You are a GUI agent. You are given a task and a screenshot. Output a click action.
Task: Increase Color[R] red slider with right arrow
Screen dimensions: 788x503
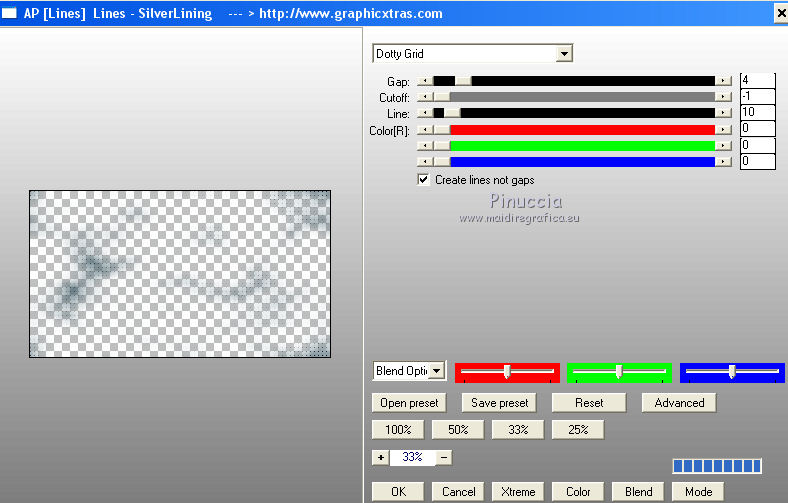tap(723, 130)
